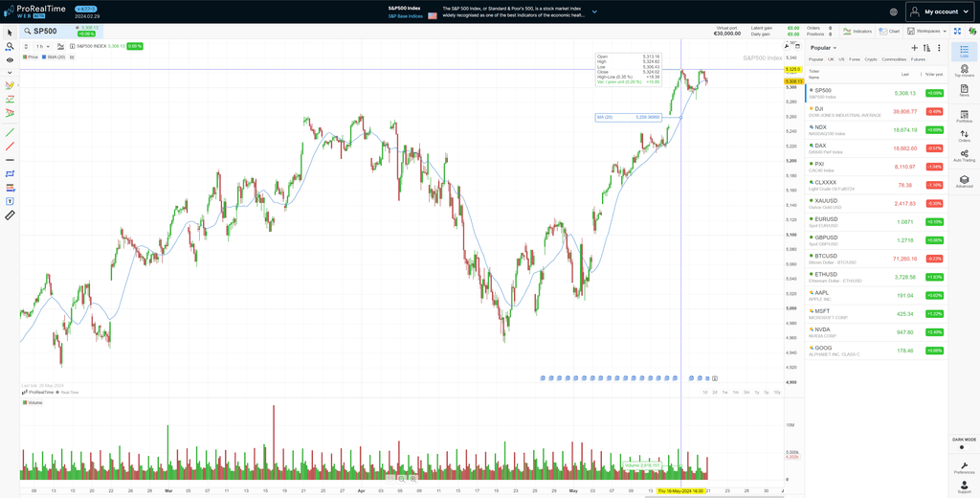Switch to the Crypto tab
Screen dimensions: 980x498
click(x=870, y=59)
